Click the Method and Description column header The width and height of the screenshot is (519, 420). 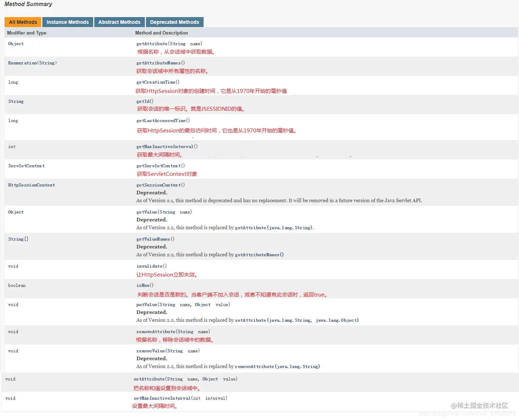coord(162,33)
